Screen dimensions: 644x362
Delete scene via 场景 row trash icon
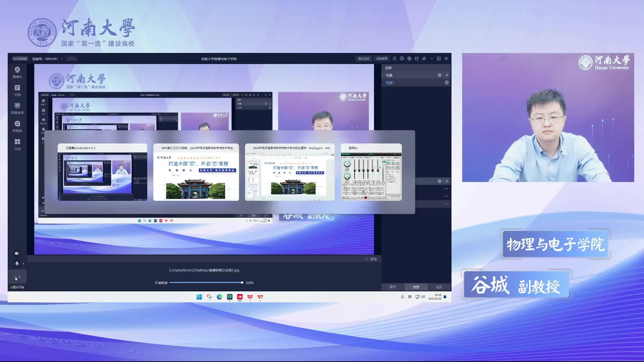pyautogui.click(x=439, y=75)
